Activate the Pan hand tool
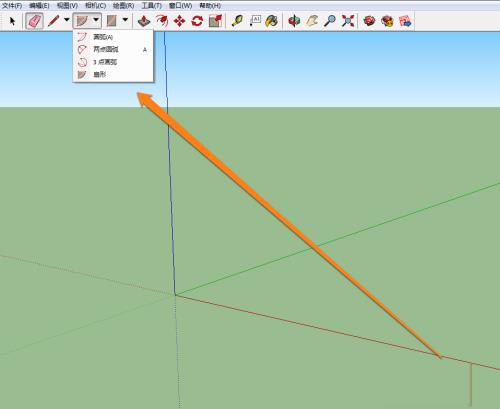 pos(312,21)
